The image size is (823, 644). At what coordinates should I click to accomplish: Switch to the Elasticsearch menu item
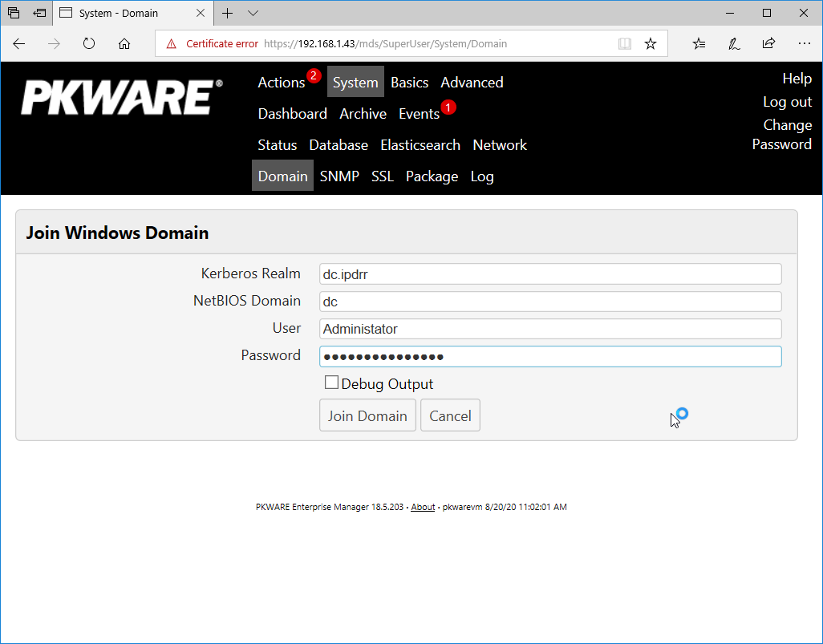pos(420,145)
